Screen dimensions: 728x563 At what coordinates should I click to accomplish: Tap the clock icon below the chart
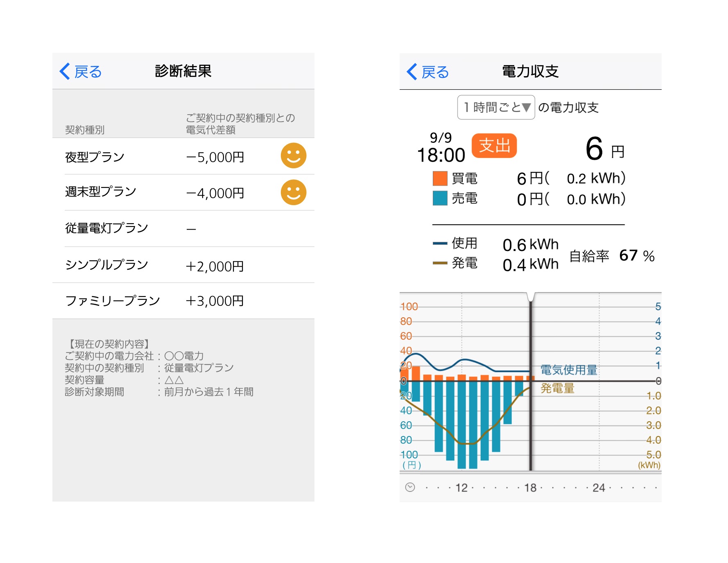click(x=410, y=487)
